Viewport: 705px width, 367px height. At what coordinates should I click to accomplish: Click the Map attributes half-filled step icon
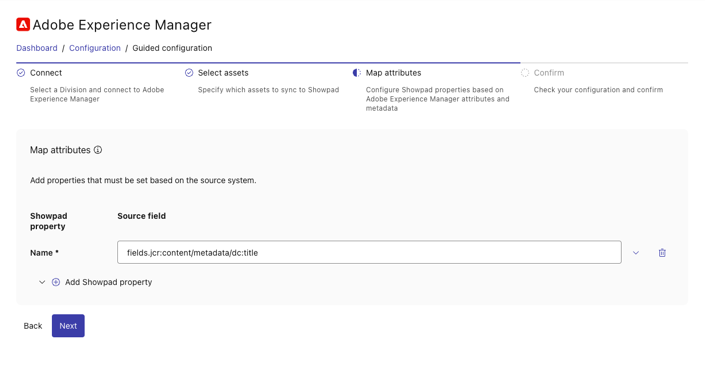point(357,73)
